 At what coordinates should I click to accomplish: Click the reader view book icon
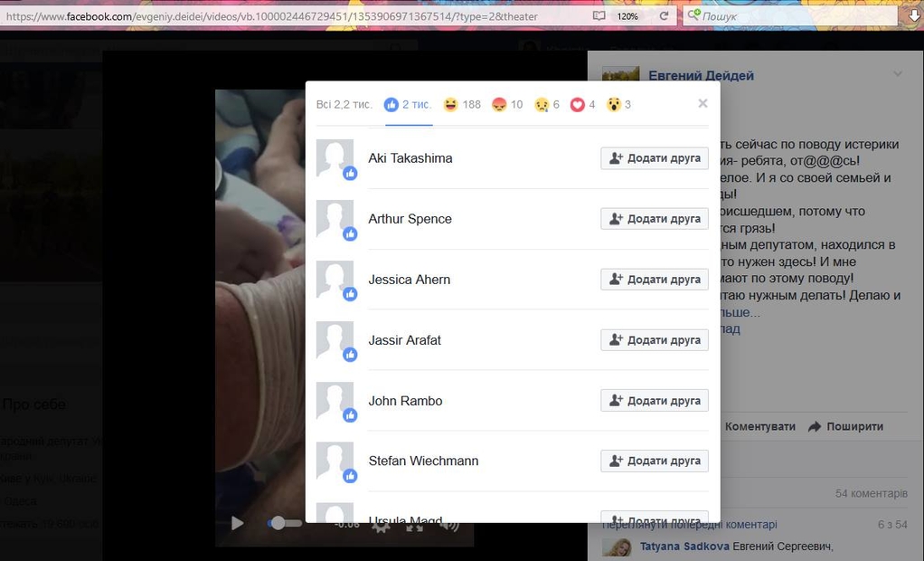[599, 16]
